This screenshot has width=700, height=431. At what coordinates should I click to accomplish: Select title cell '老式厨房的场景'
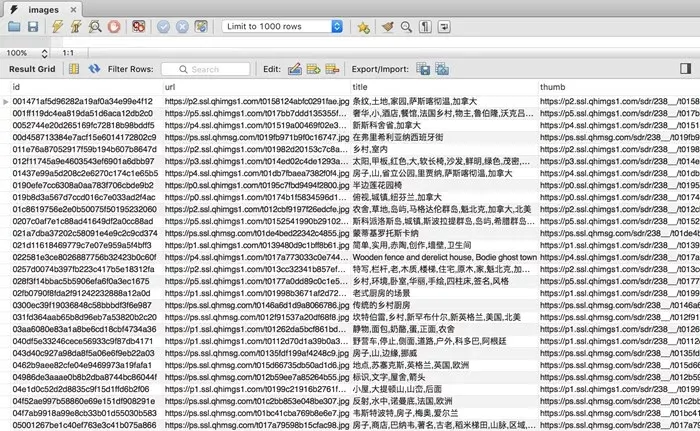point(445,293)
